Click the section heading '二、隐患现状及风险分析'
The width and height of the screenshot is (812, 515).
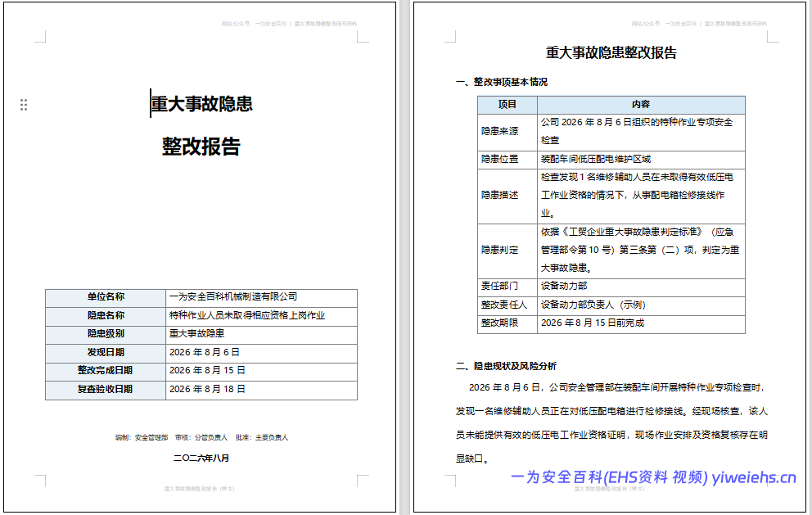(506, 367)
